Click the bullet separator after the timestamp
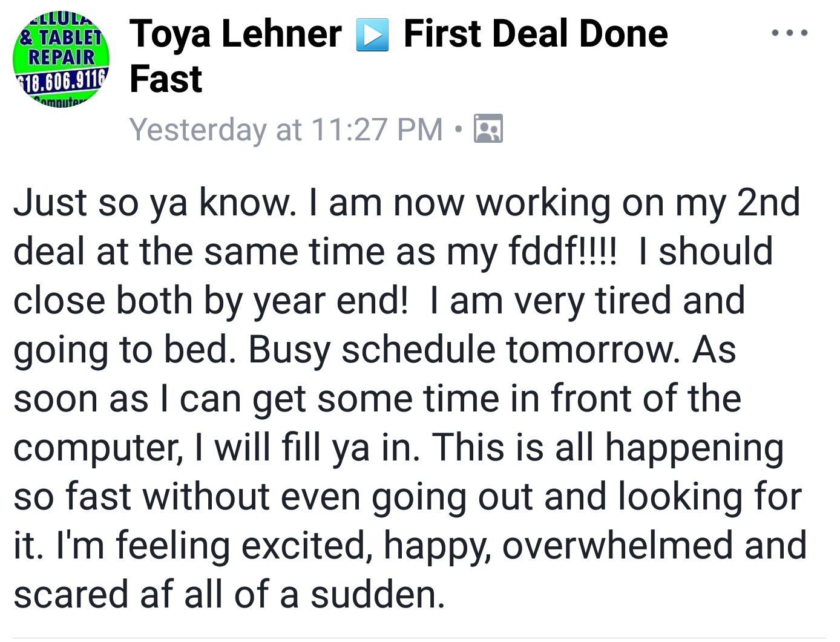 (459, 129)
